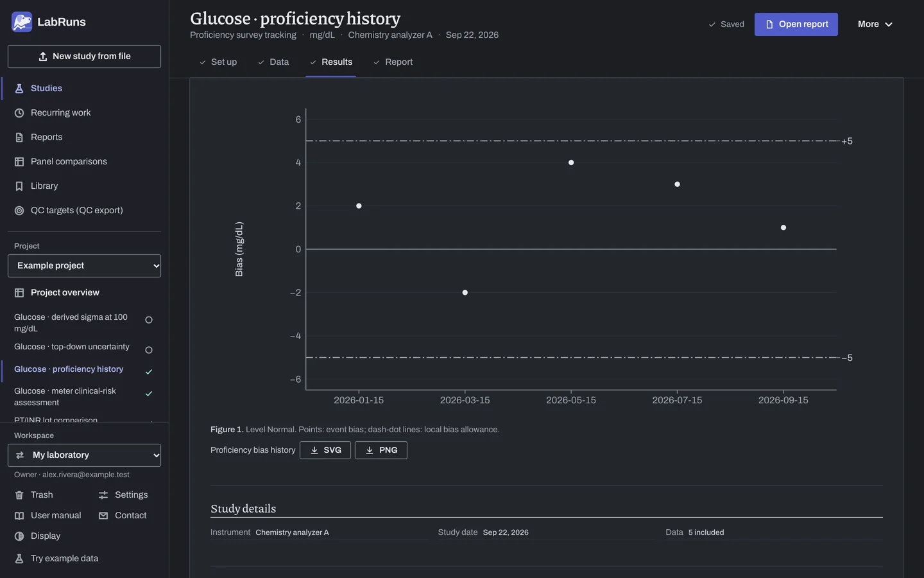Viewport: 924px width, 578px height.
Task: Click checkmark beside meter clinical-risk assessment
Action: pos(149,394)
